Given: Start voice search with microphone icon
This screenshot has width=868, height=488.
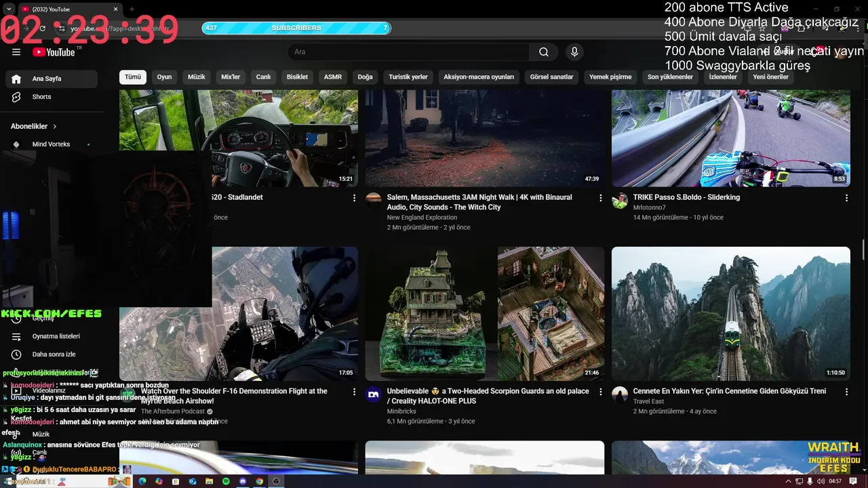Looking at the screenshot, I should coord(574,52).
